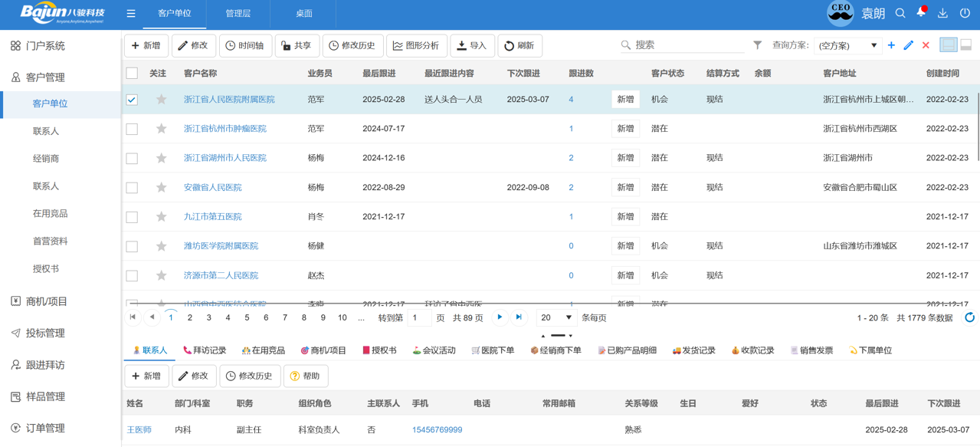This screenshot has height=447, width=980.
Task: Expand 商机/项目 in the sidebar
Action: point(47,301)
